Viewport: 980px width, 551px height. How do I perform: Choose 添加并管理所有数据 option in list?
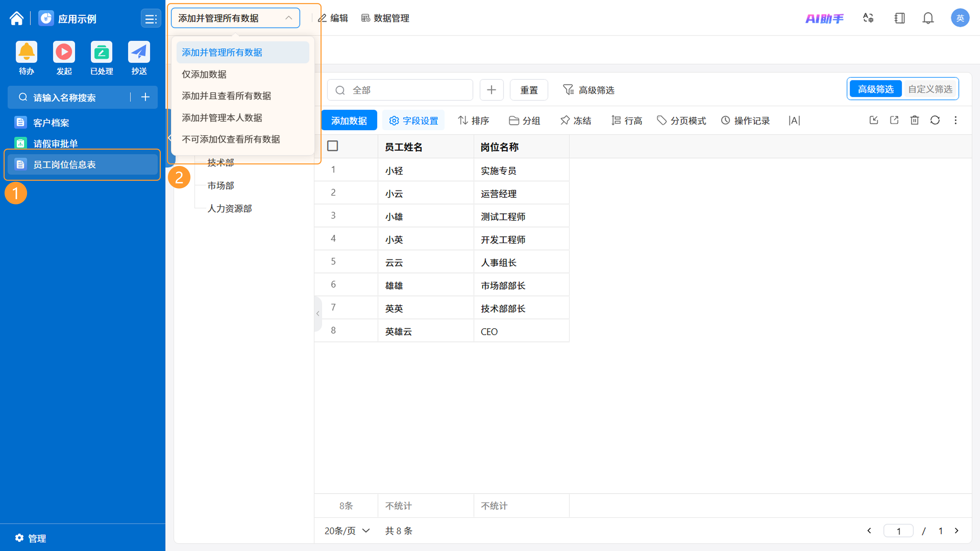[x=243, y=52]
